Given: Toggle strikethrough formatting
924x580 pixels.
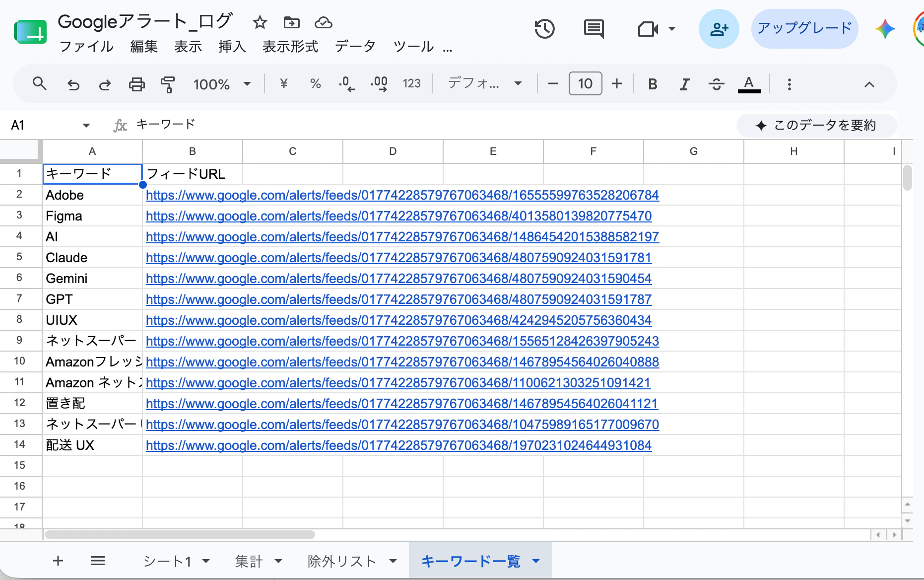Looking at the screenshot, I should [716, 84].
